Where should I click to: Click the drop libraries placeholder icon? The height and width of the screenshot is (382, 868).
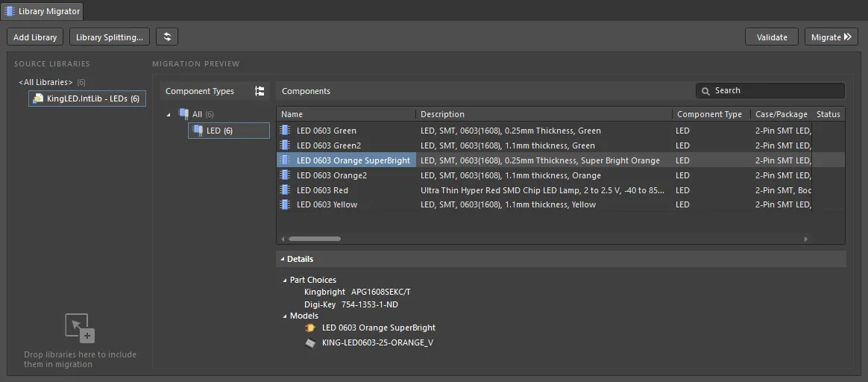coord(80,328)
